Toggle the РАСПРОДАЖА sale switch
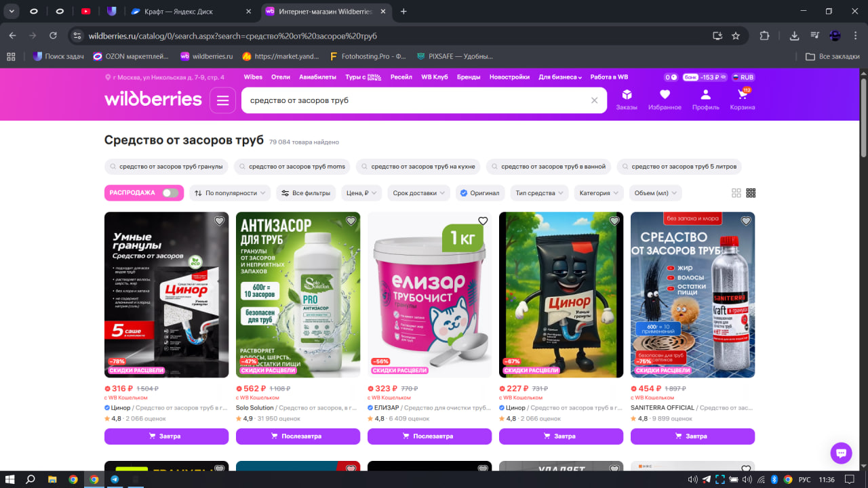The image size is (868, 488). (x=171, y=193)
